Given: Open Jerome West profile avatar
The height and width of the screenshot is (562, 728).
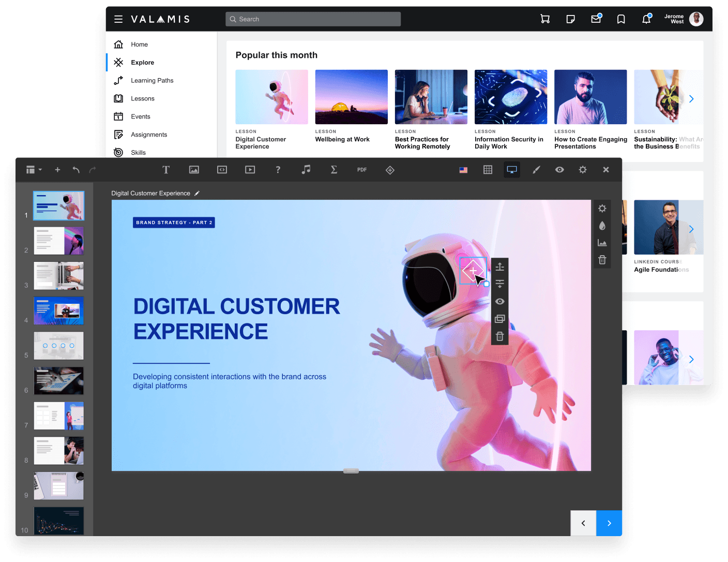Looking at the screenshot, I should point(696,19).
